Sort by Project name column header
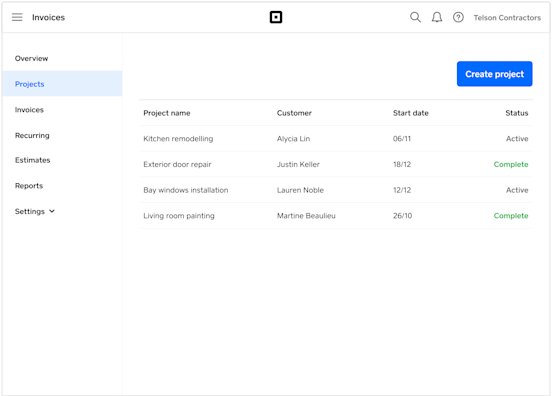552x396 pixels. (x=167, y=113)
